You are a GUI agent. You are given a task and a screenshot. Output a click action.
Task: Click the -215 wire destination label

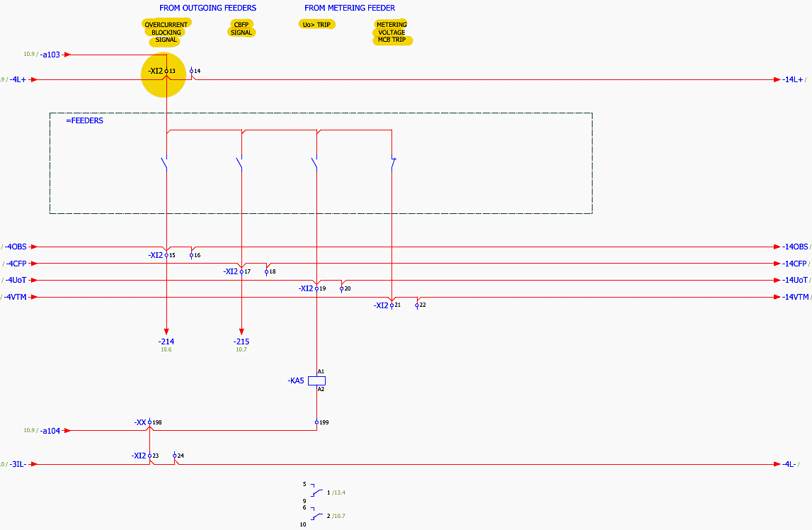click(x=241, y=342)
